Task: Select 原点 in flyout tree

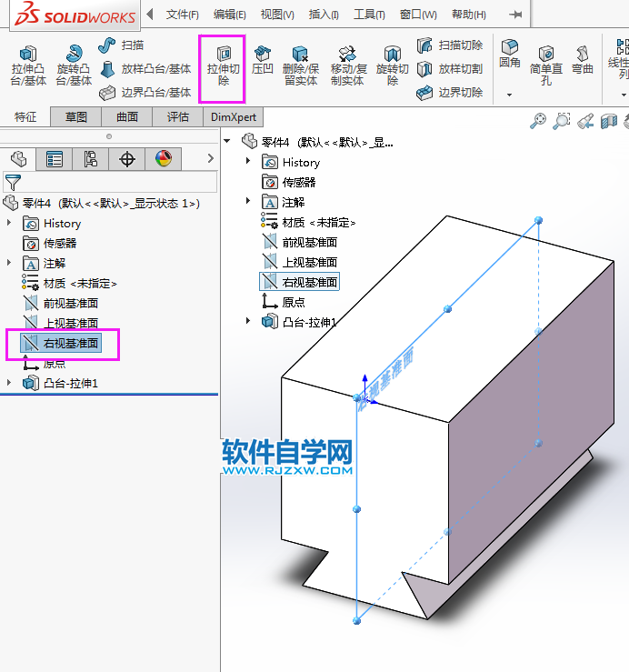Action: point(284,302)
